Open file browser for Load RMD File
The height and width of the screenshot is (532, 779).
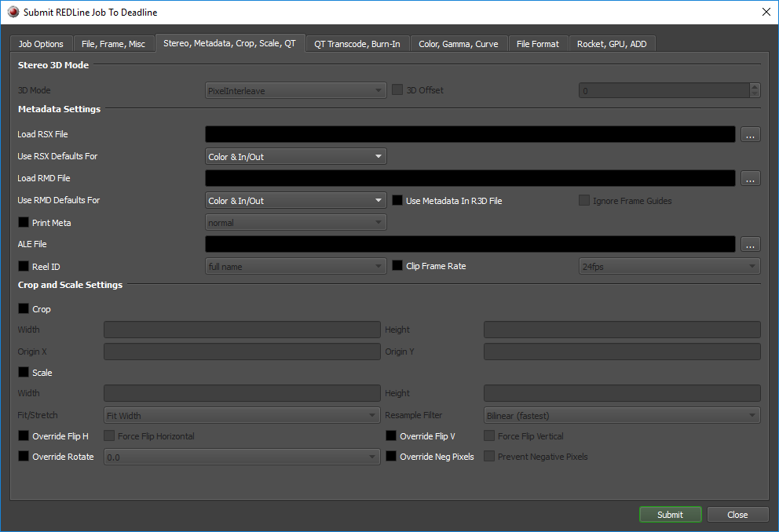tap(750, 178)
